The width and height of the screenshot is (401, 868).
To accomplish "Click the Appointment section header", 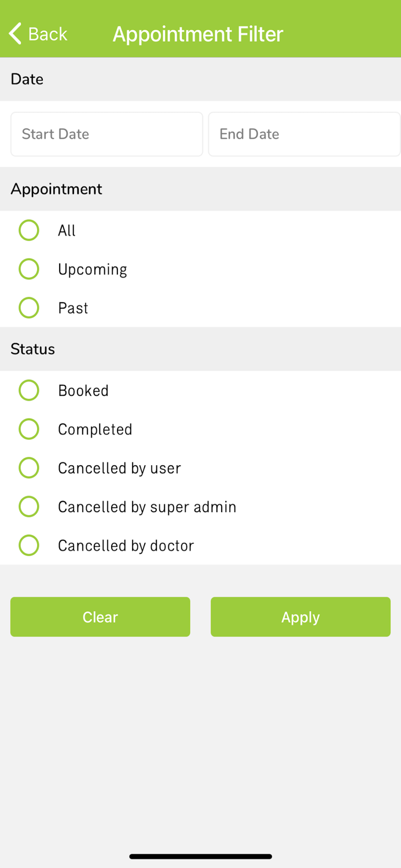I will coord(56,189).
